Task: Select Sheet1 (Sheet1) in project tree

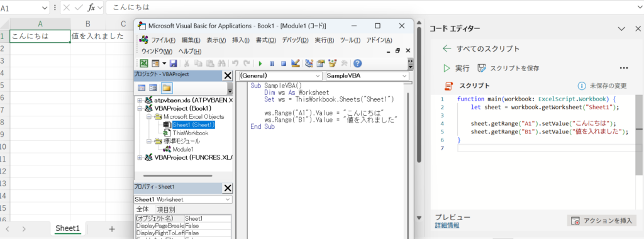Action: pos(194,125)
